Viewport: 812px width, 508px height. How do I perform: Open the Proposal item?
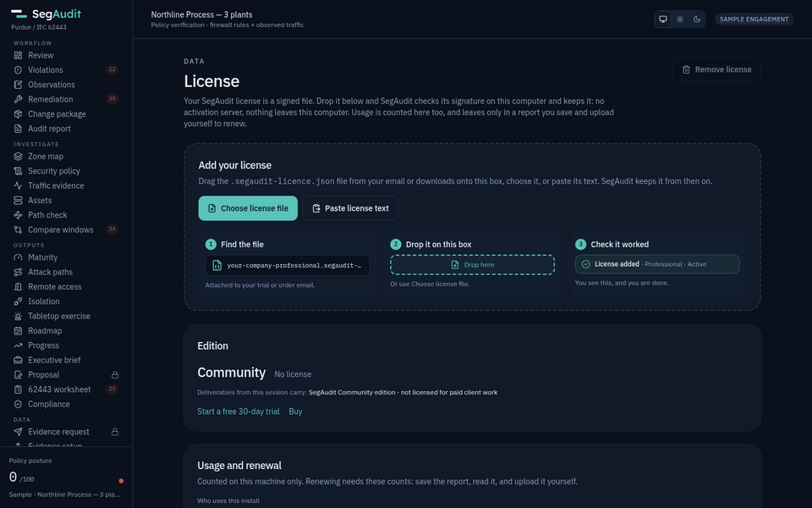coord(66,375)
